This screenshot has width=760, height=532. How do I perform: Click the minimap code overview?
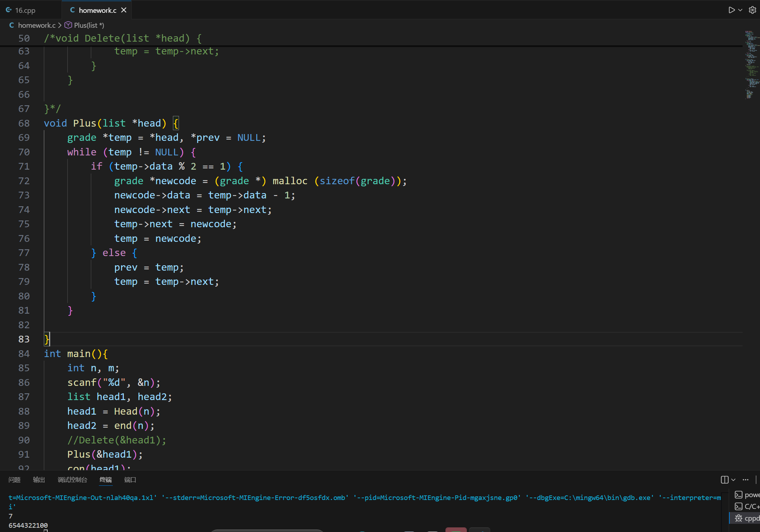point(751,64)
